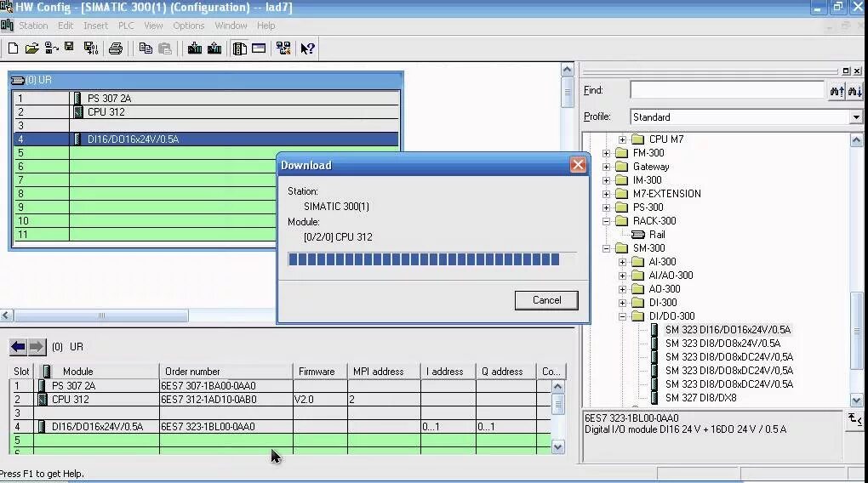Image resolution: width=868 pixels, height=483 pixels.
Task: Cancel the Download dialog
Action: coord(546,300)
